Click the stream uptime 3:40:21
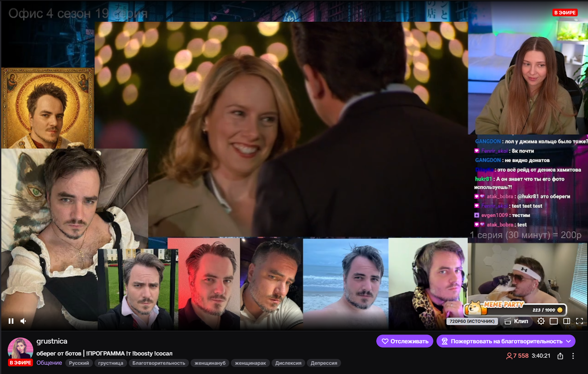 point(541,356)
